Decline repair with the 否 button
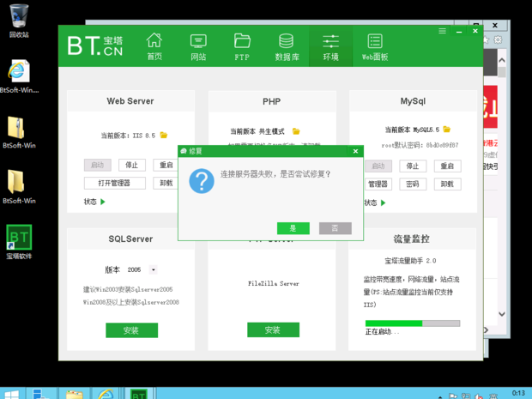 pyautogui.click(x=336, y=228)
